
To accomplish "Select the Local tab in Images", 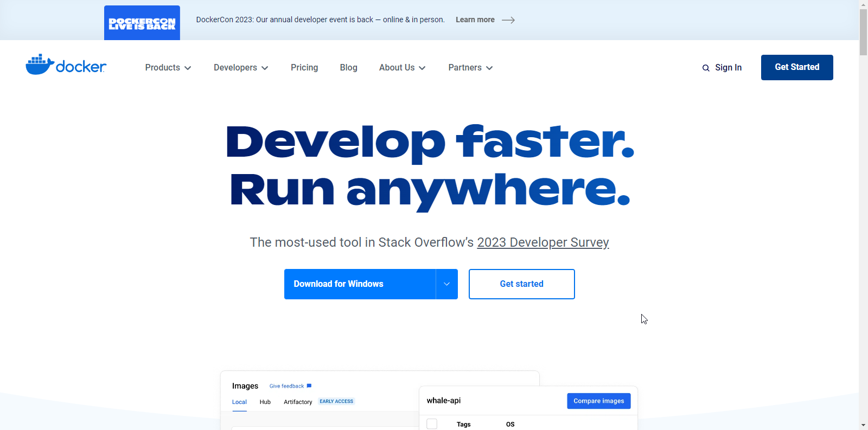I will tap(239, 402).
